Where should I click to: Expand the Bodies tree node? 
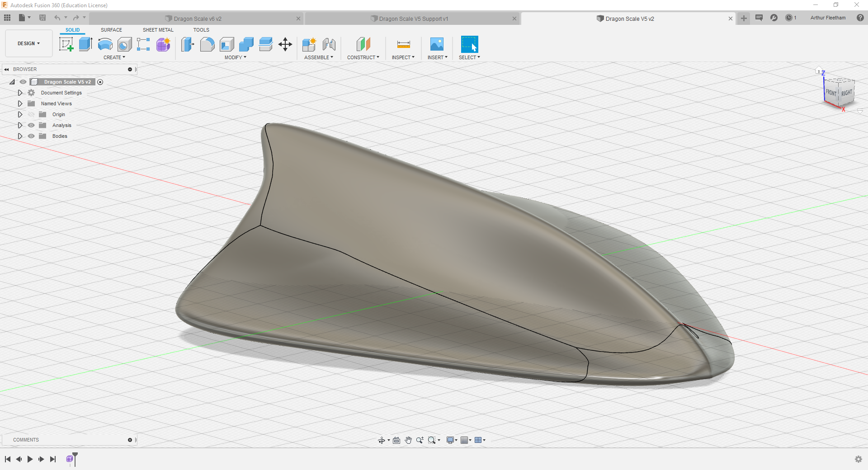pos(20,136)
